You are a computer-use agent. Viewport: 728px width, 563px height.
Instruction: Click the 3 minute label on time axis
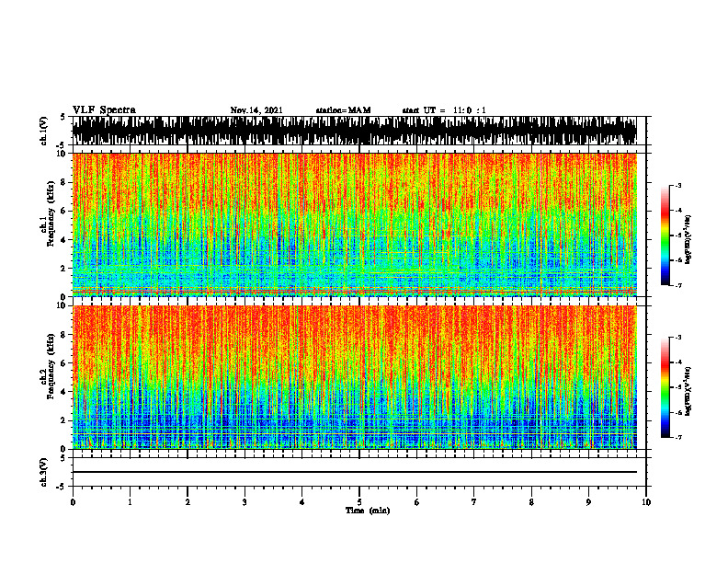tap(245, 502)
